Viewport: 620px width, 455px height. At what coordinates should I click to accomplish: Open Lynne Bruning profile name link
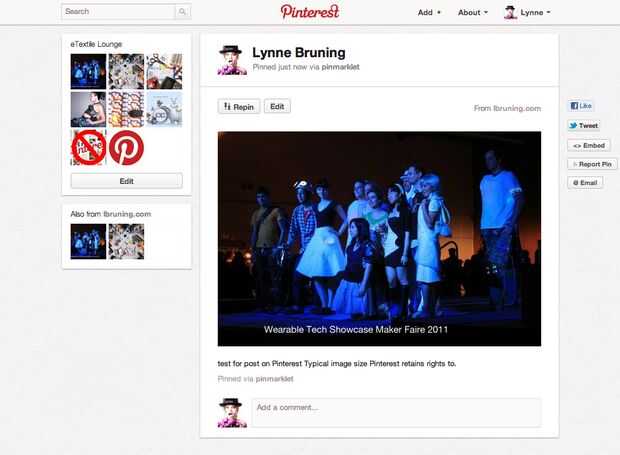pos(299,53)
